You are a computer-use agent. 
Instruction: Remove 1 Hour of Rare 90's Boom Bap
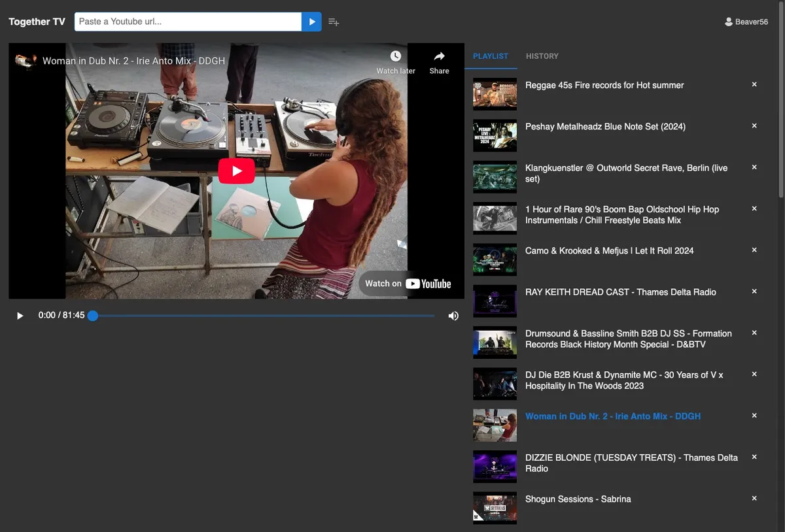tap(754, 208)
